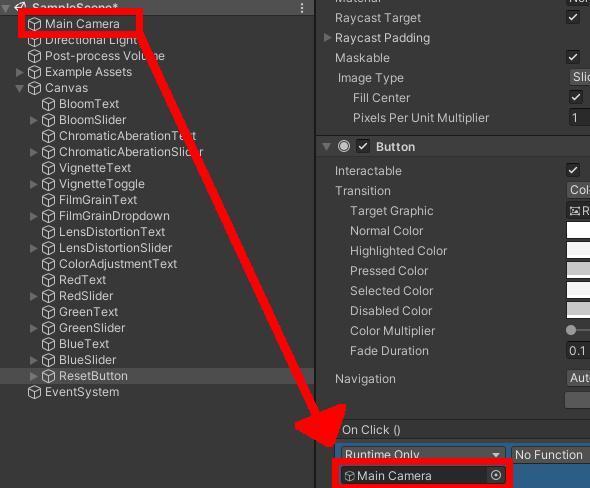
Task: Toggle the Raycast Target checkbox
Action: click(x=573, y=17)
